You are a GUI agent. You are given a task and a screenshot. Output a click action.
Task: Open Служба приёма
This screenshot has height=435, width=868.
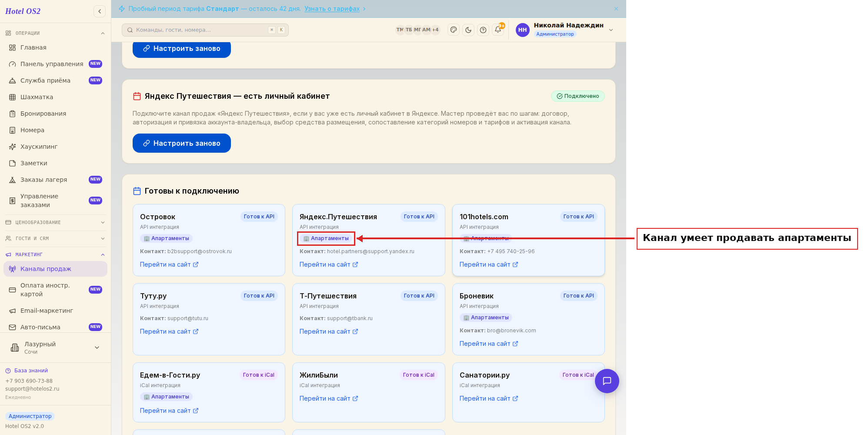[55, 80]
